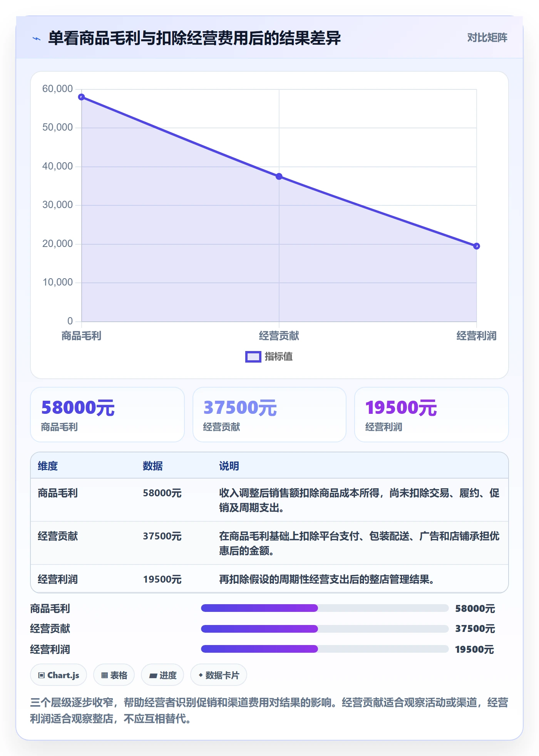539x756 pixels.
Task: Click the 经营利润 description beginning 再扣除假设
Action: click(327, 580)
